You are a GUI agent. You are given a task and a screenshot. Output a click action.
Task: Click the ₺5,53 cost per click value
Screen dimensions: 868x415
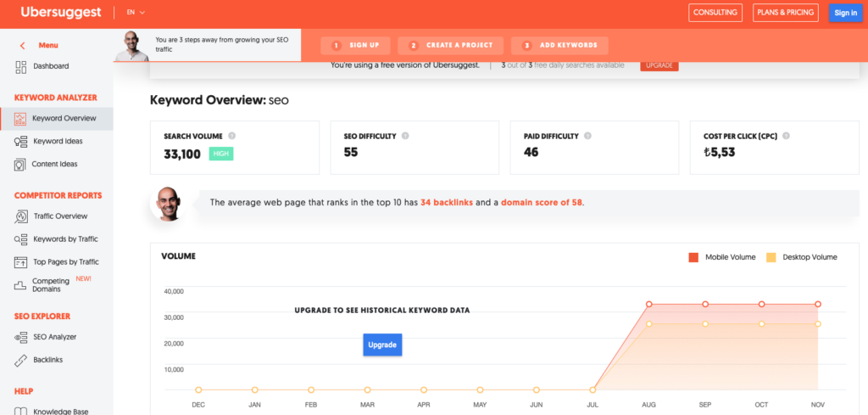point(719,152)
